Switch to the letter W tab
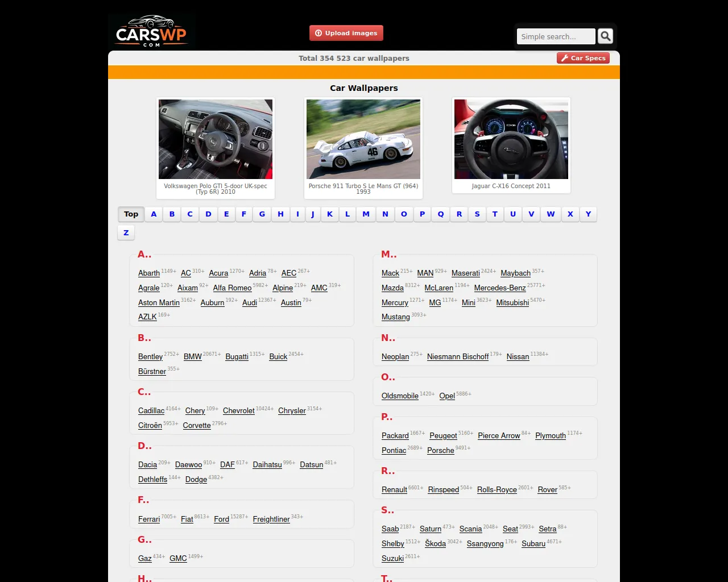728x582 pixels. 551,214
